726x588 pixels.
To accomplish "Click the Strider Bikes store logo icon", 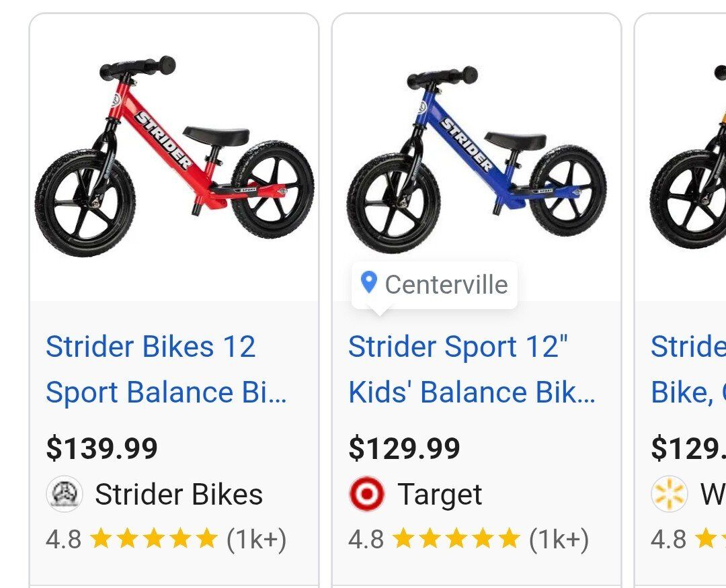I will [65, 495].
